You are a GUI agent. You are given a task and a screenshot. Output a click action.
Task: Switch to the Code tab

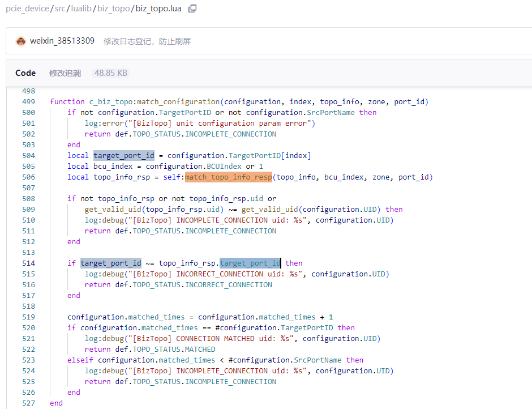(x=25, y=73)
